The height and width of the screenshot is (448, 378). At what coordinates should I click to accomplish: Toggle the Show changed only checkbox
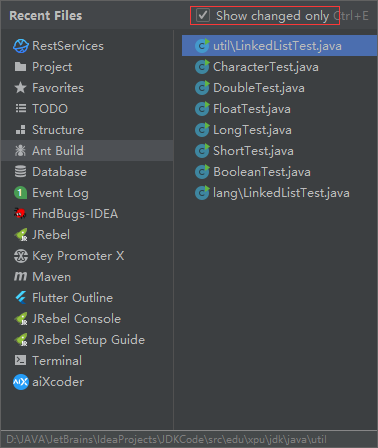point(203,15)
